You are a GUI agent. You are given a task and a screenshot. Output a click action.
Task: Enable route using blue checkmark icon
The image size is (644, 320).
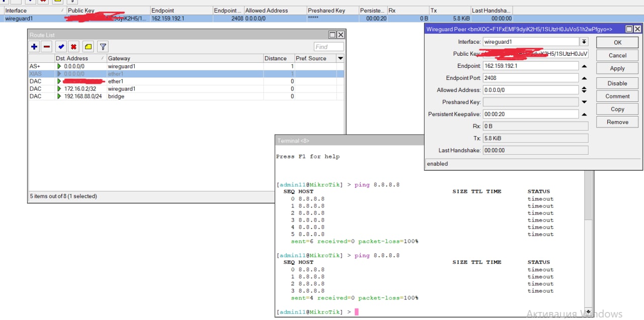61,47
